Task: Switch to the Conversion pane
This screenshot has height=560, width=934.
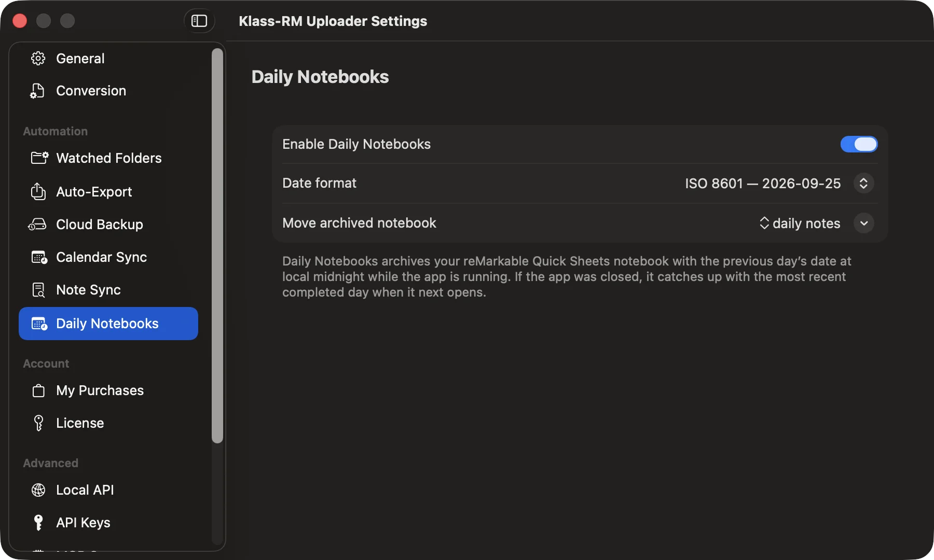Action: point(108,91)
